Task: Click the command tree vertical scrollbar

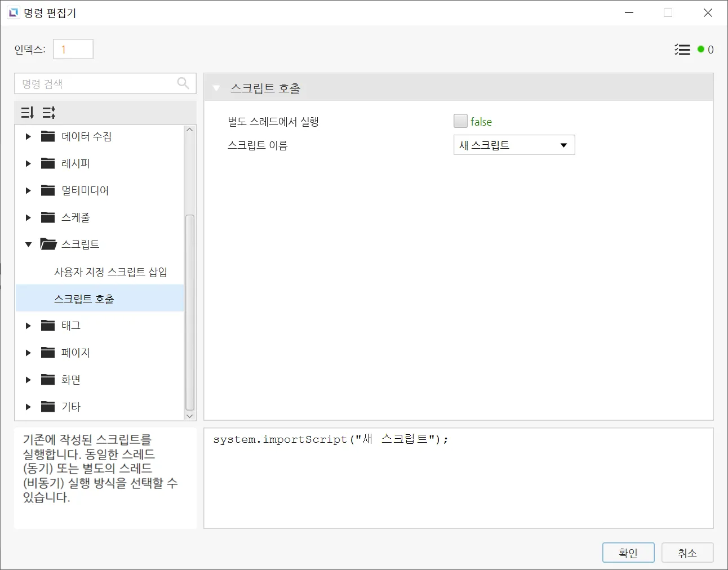Action: coord(190,313)
